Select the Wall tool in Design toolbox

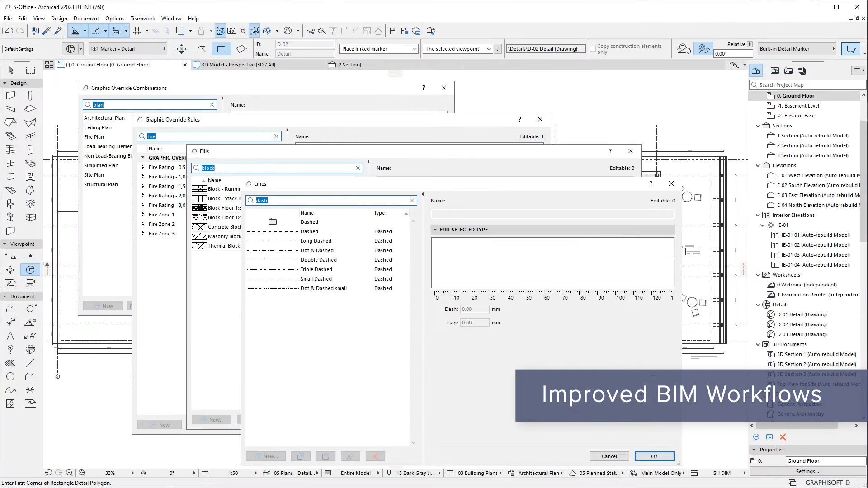[x=10, y=95]
